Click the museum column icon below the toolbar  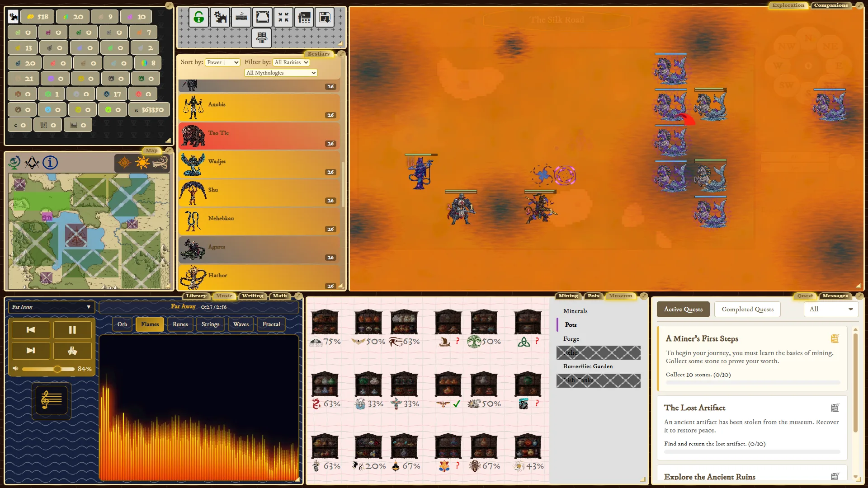coord(262,38)
